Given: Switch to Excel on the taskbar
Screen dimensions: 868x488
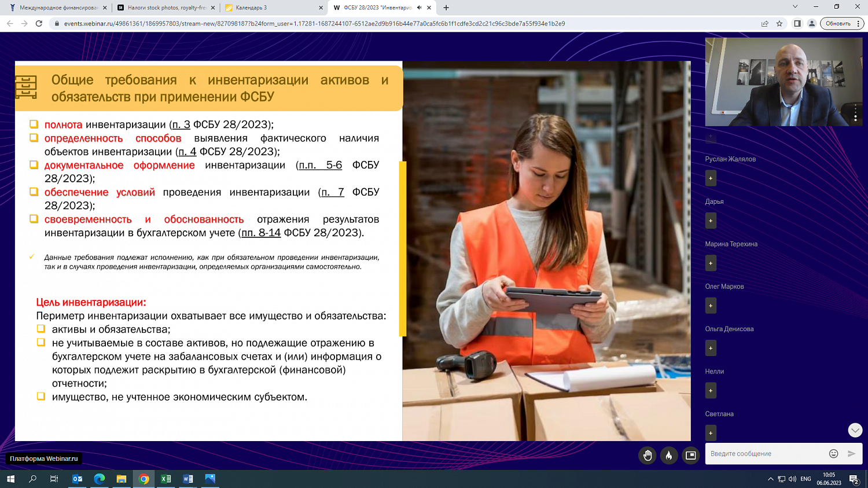Looking at the screenshot, I should click(166, 479).
